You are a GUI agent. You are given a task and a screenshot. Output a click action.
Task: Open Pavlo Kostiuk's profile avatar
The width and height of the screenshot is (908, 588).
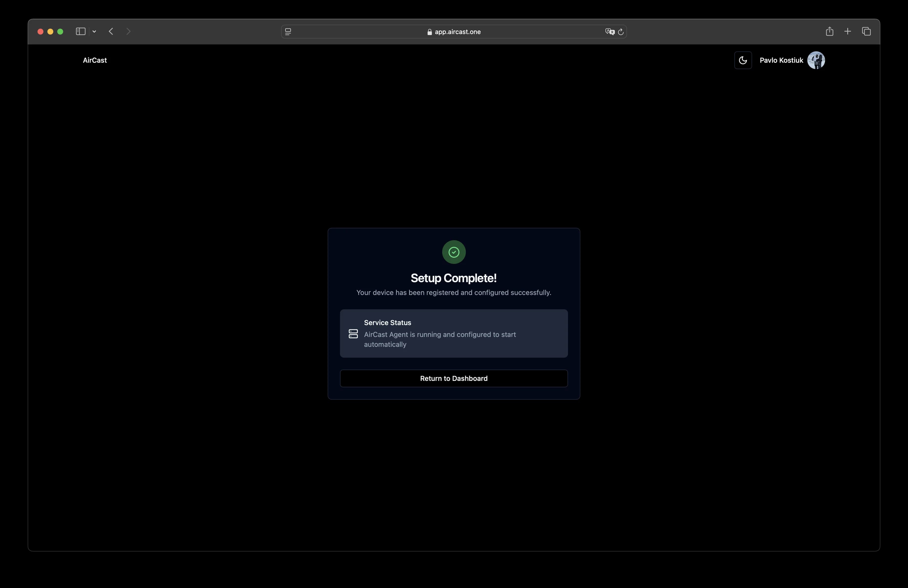(x=816, y=60)
